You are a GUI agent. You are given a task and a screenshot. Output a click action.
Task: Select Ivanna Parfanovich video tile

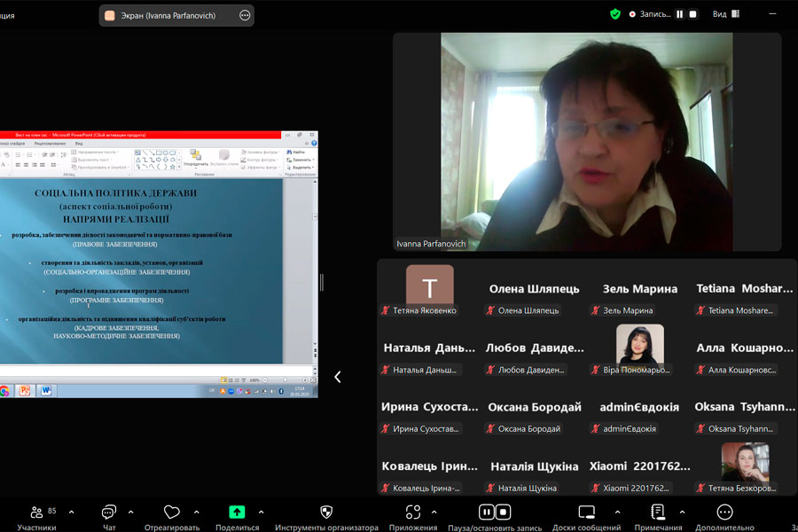(x=587, y=142)
